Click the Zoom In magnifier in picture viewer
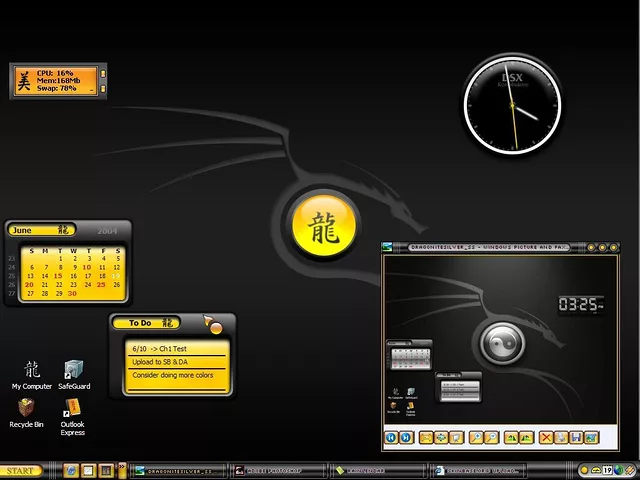The image size is (640, 480). (x=476, y=437)
